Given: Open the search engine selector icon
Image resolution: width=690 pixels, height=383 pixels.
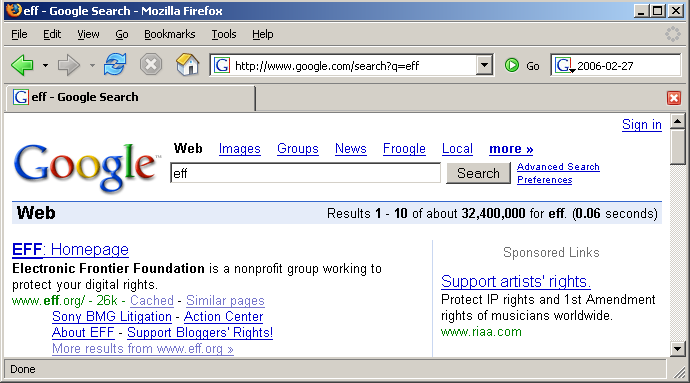Looking at the screenshot, I should [565, 66].
